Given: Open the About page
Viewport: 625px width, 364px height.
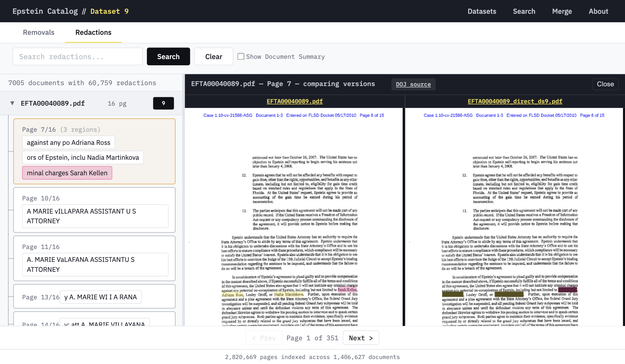Looking at the screenshot, I should coord(598,11).
